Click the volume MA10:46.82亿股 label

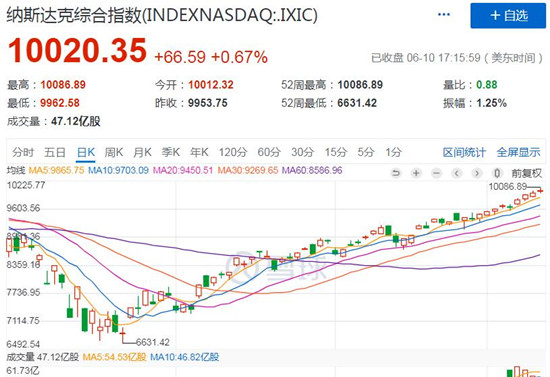tap(185, 357)
